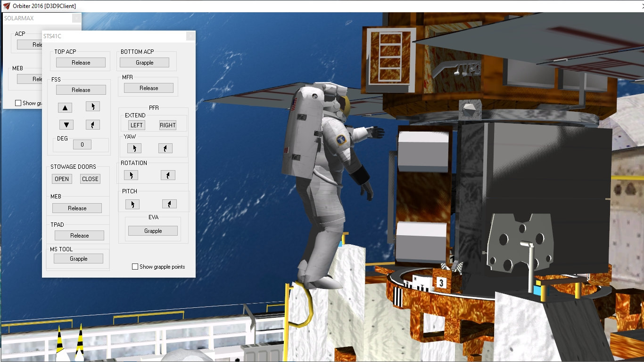Click the DEG value field showing 0
644x362 pixels.
82,145
